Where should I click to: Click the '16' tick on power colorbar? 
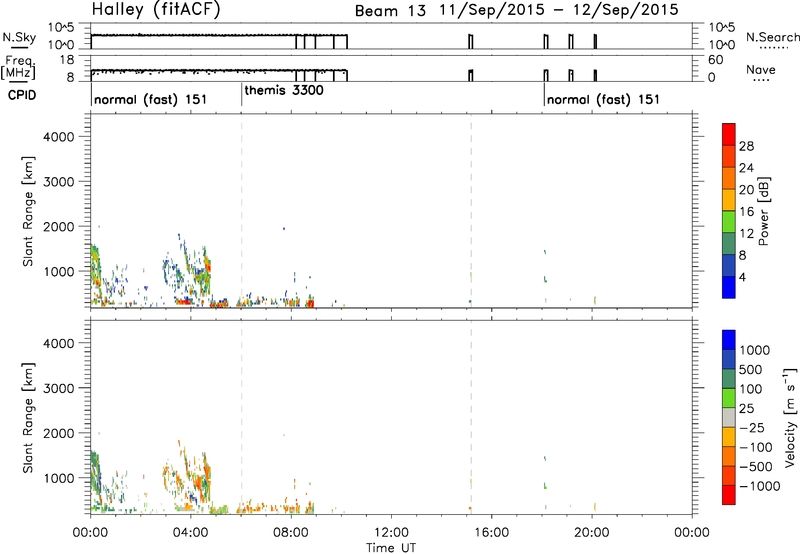(746, 212)
